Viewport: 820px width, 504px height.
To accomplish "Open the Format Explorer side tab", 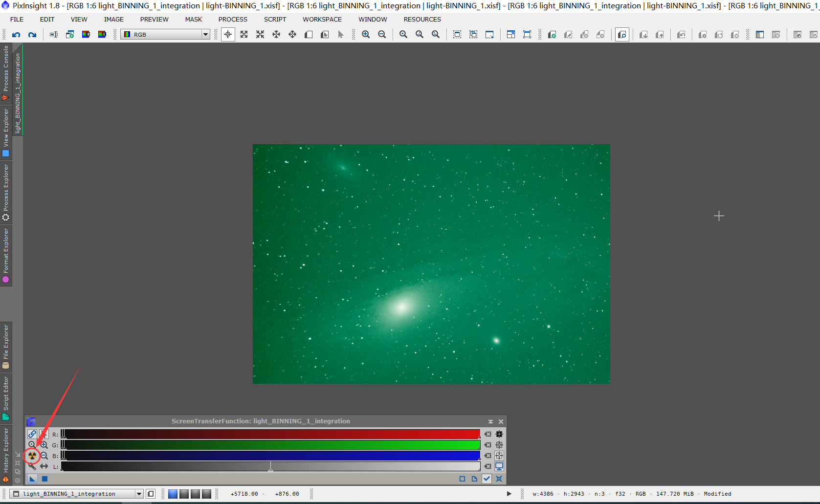I will [6, 256].
